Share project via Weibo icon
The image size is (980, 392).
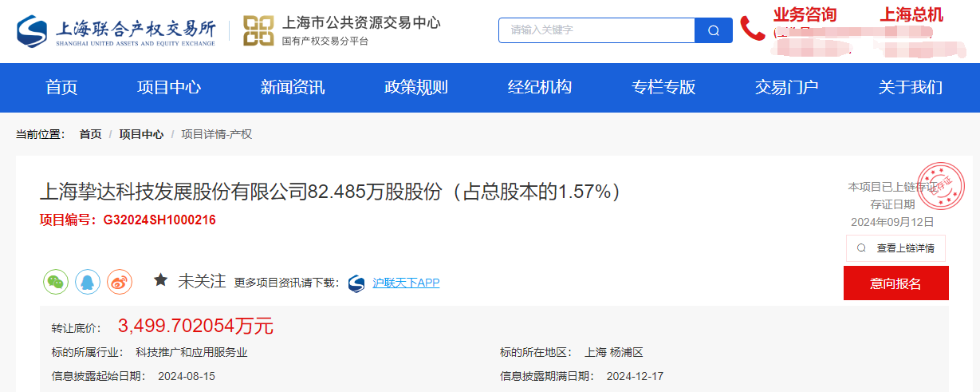tap(120, 282)
